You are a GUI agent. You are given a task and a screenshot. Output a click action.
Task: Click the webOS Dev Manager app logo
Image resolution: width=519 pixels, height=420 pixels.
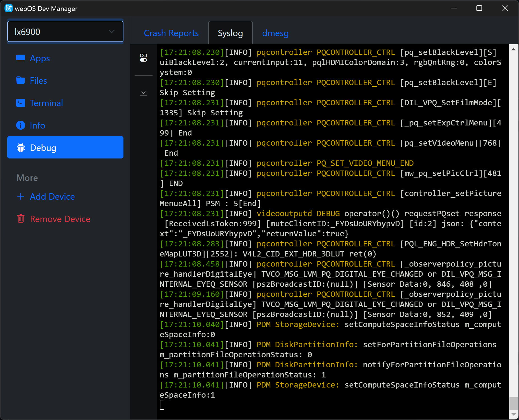(x=9, y=8)
